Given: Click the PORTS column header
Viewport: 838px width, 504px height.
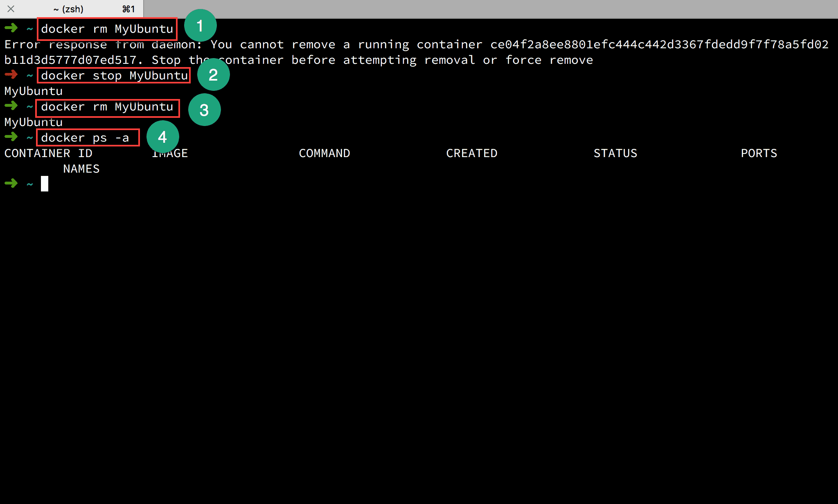Looking at the screenshot, I should point(759,153).
